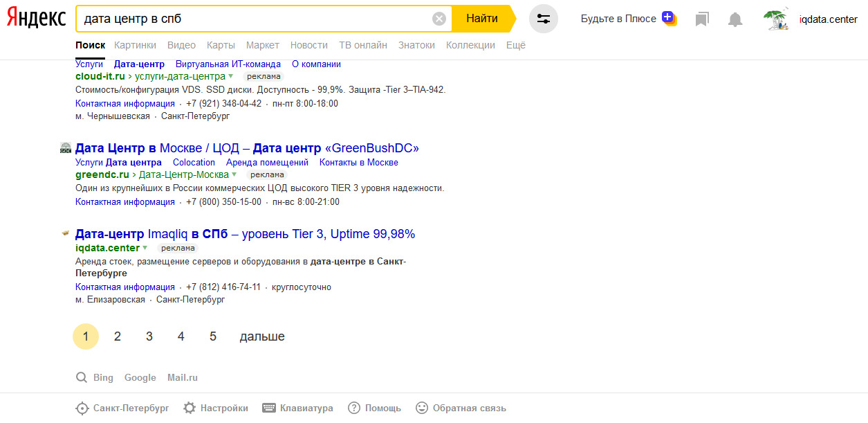868x423 pixels.
Task: Open search filter settings icon
Action: [544, 19]
